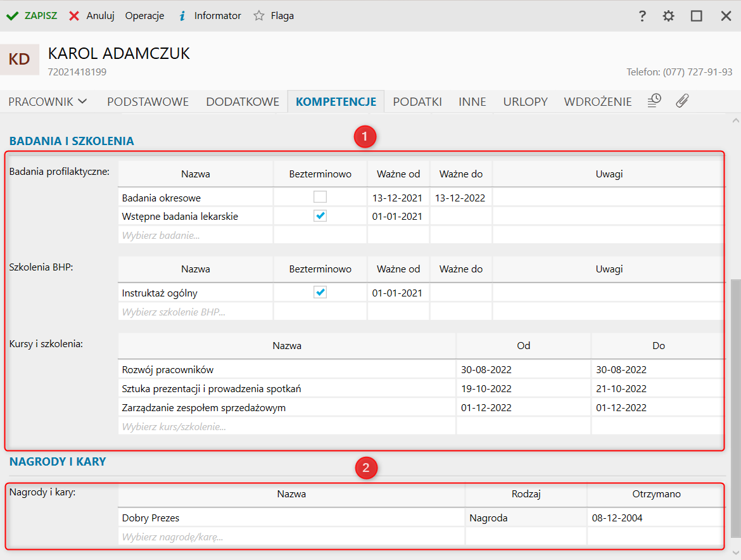The width and height of the screenshot is (741, 560).
Task: Open the history list-clock icon
Action: coord(654,101)
